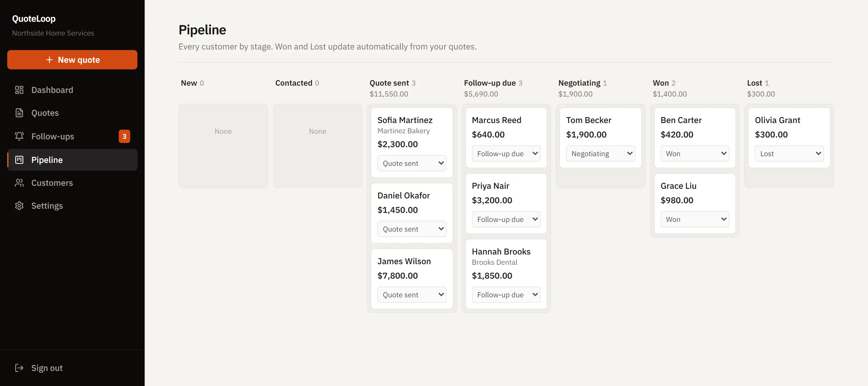Click the Follow-ups bell icon

point(19,136)
